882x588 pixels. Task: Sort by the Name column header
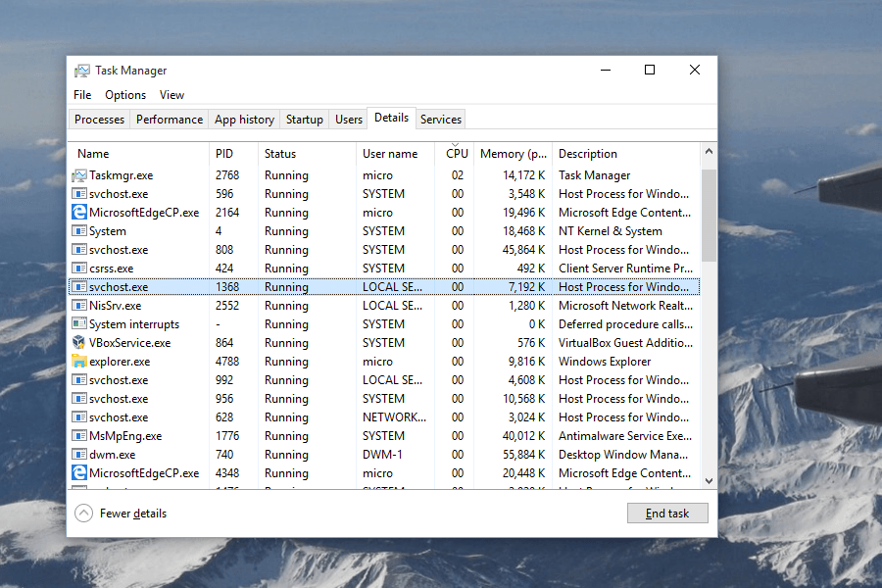coord(139,154)
